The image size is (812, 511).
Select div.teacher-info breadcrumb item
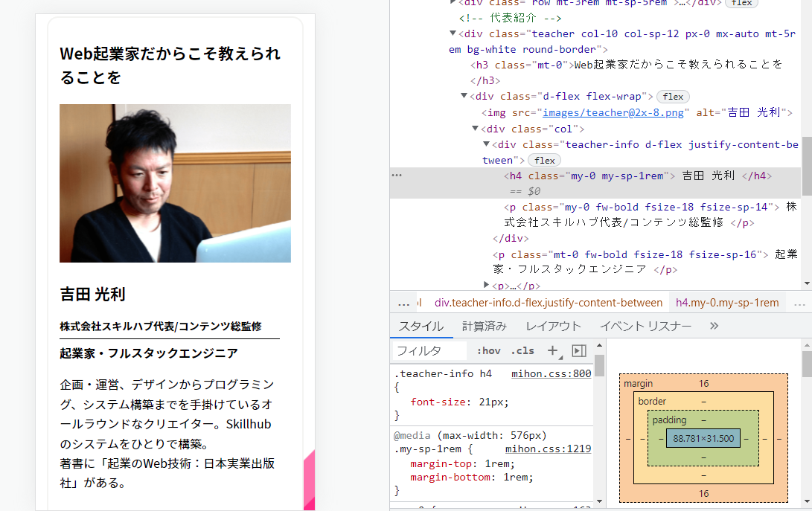pyautogui.click(x=549, y=303)
